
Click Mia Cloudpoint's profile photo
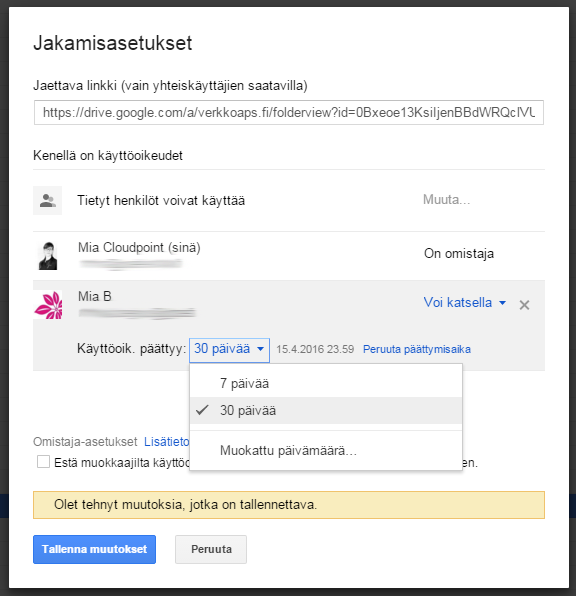(x=48, y=256)
